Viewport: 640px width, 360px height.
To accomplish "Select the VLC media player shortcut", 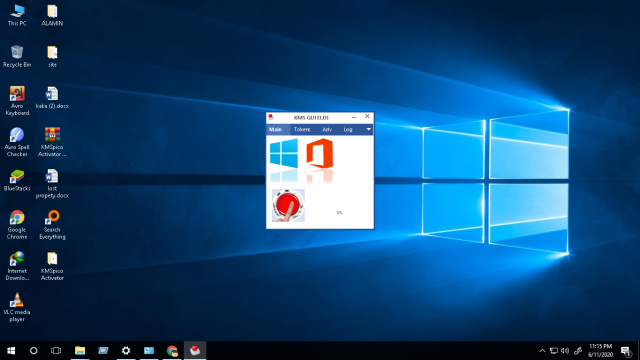I will click(x=17, y=307).
